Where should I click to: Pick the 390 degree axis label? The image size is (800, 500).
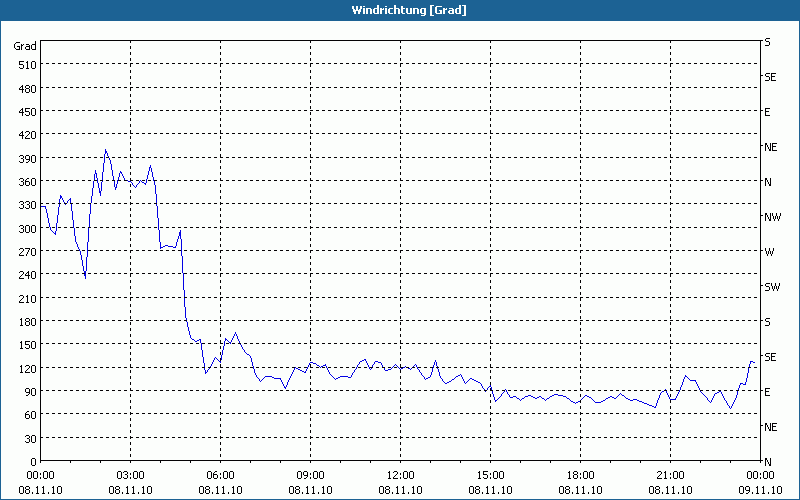coord(28,159)
